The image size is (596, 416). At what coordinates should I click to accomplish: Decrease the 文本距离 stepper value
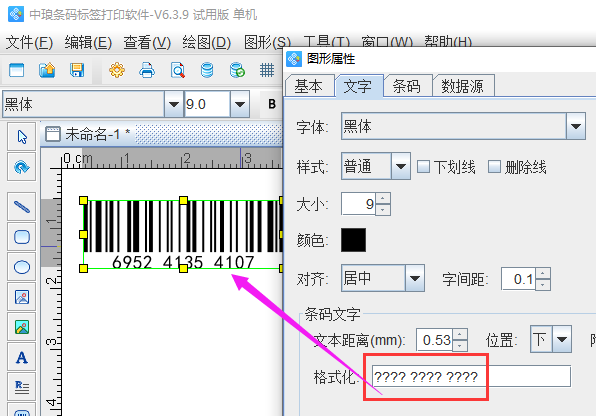(460, 345)
